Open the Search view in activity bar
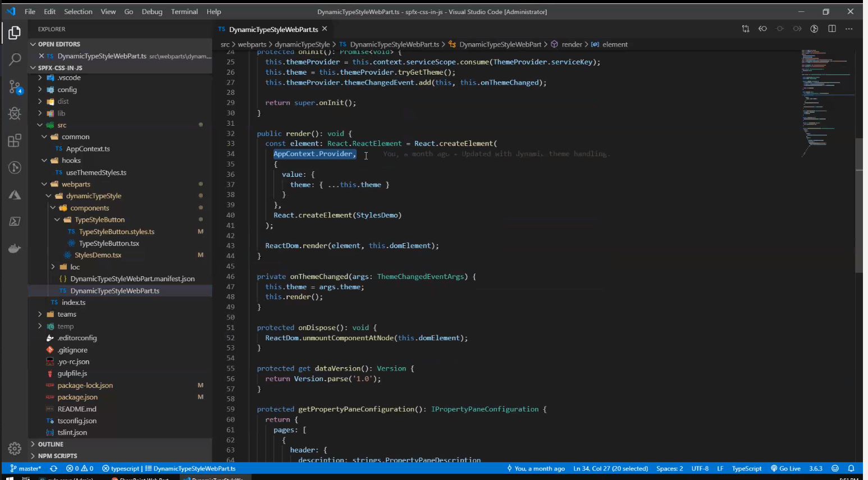Image resolution: width=868 pixels, height=480 pixels. [15, 59]
